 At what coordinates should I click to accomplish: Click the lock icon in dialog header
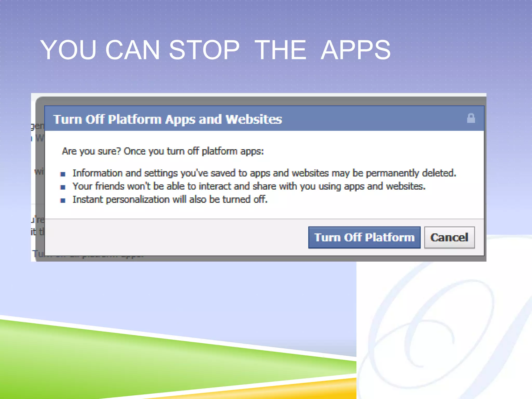471,118
